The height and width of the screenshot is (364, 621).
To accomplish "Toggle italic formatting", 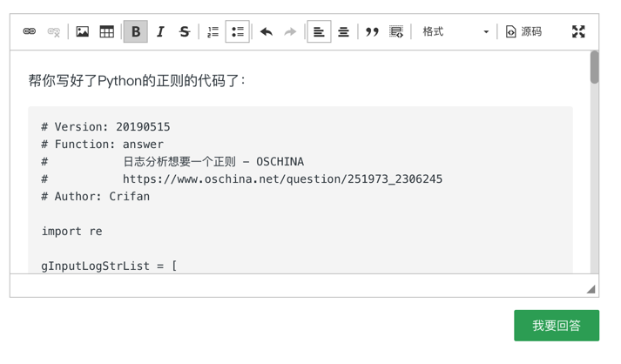I will pos(160,32).
